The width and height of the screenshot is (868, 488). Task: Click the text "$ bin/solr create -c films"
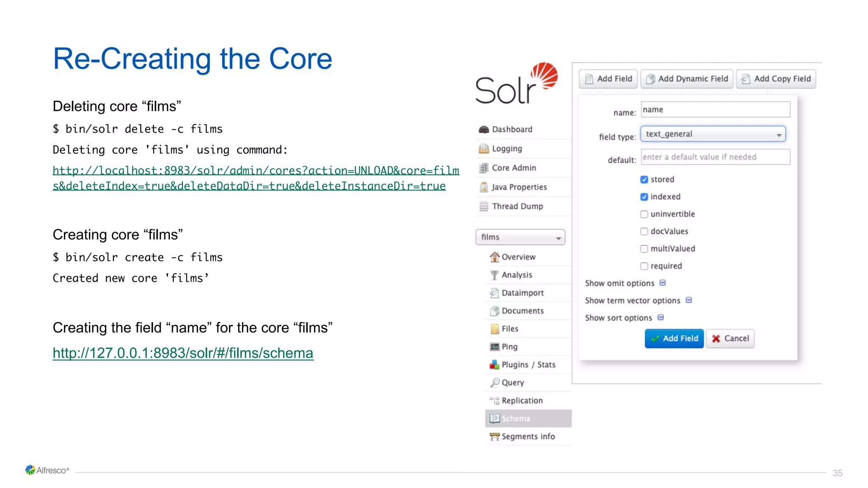tap(138, 258)
